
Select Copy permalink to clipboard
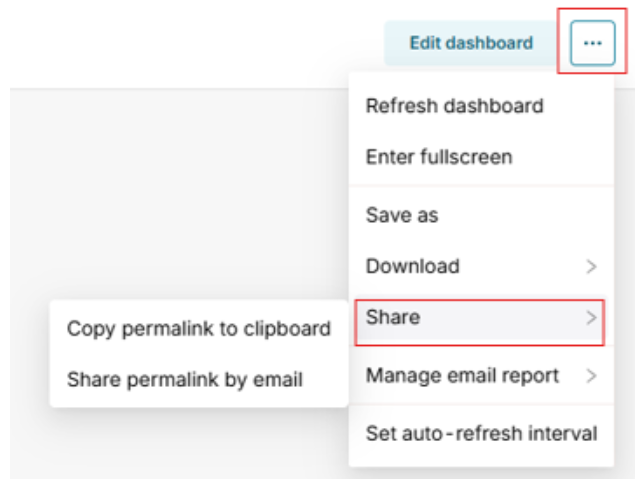(198, 329)
